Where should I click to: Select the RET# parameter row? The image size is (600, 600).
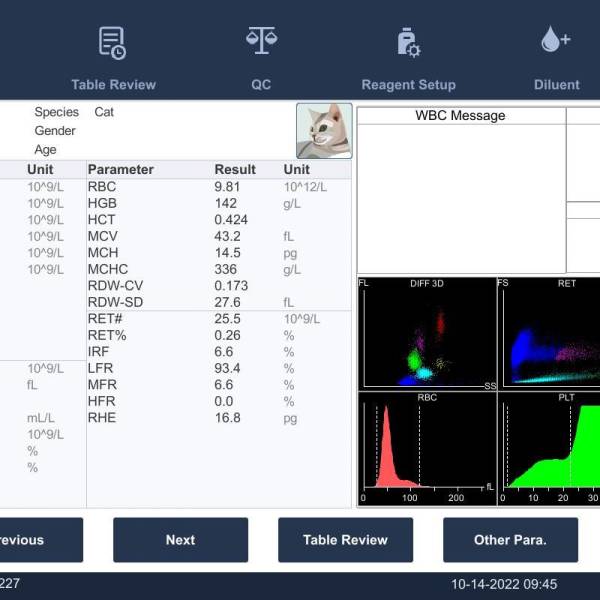(x=219, y=319)
